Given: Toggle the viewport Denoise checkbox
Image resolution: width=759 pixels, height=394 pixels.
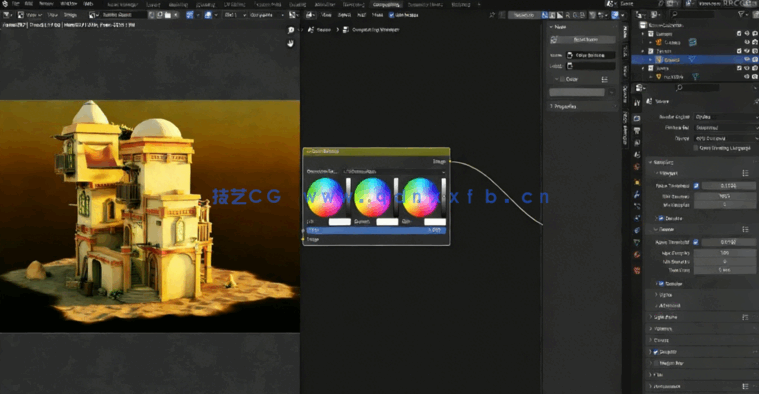Looking at the screenshot, I should click(x=661, y=218).
